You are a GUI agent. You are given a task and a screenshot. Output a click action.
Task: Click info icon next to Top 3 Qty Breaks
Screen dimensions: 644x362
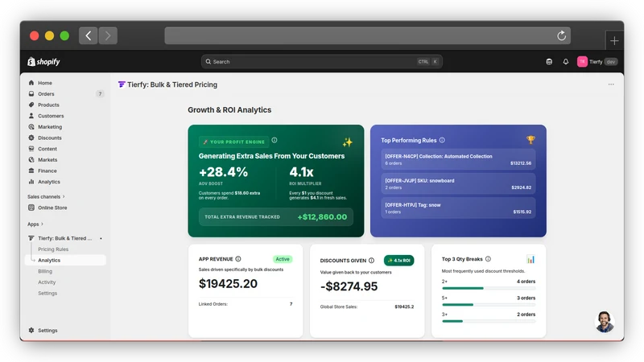pyautogui.click(x=488, y=259)
